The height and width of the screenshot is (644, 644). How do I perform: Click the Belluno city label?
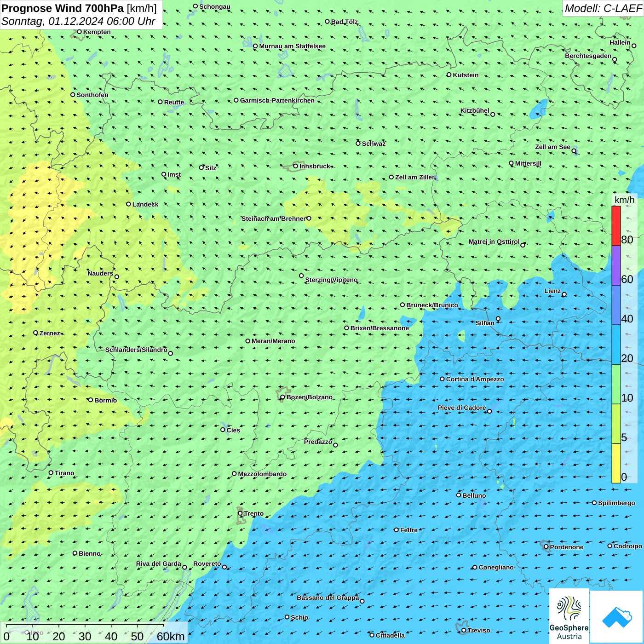click(x=474, y=495)
